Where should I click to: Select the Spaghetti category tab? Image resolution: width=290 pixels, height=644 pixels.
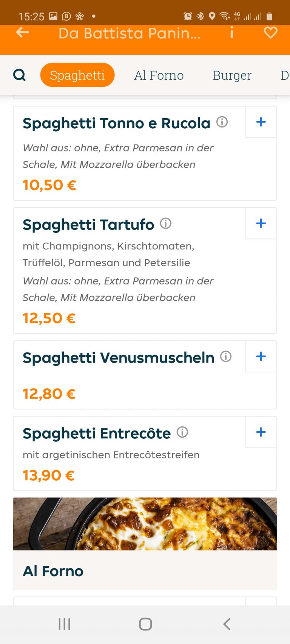click(x=77, y=75)
